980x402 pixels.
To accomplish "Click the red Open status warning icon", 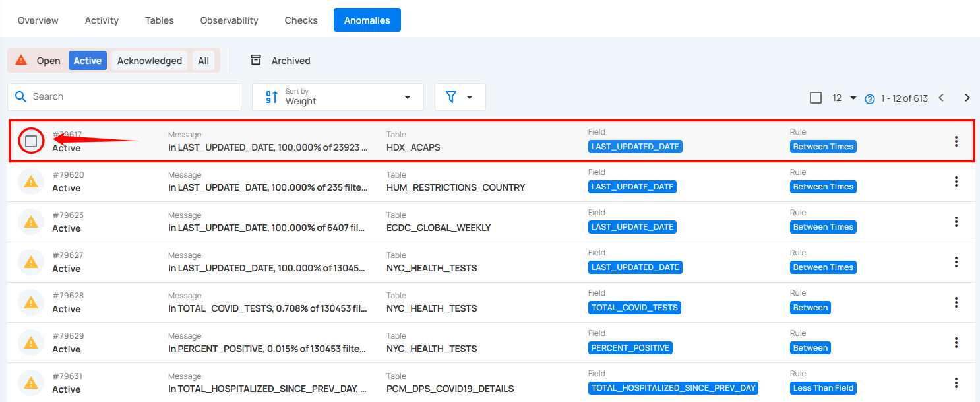I will click(21, 60).
